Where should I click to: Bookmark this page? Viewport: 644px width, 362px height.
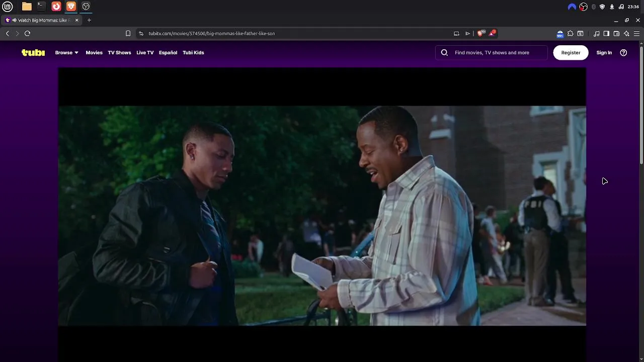pos(128,33)
